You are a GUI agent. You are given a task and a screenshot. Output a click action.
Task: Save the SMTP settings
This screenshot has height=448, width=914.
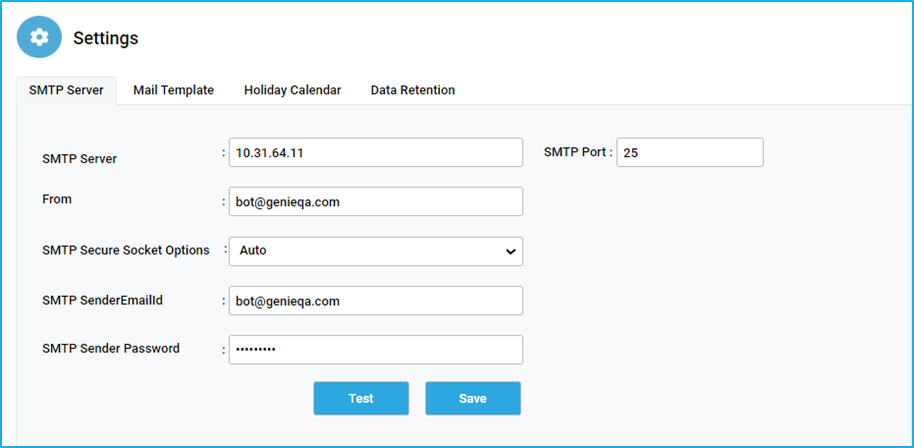click(473, 398)
